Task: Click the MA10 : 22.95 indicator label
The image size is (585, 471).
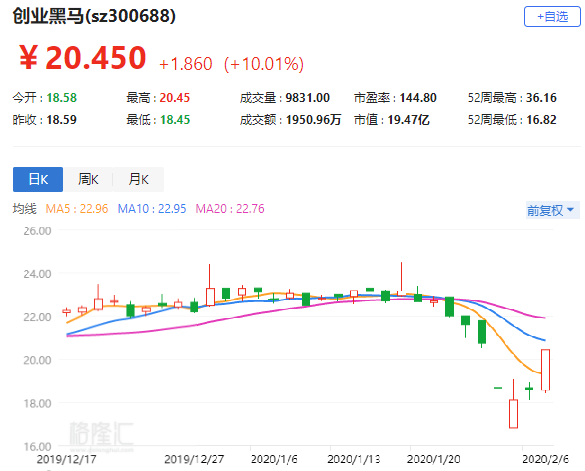Action: pos(152,209)
